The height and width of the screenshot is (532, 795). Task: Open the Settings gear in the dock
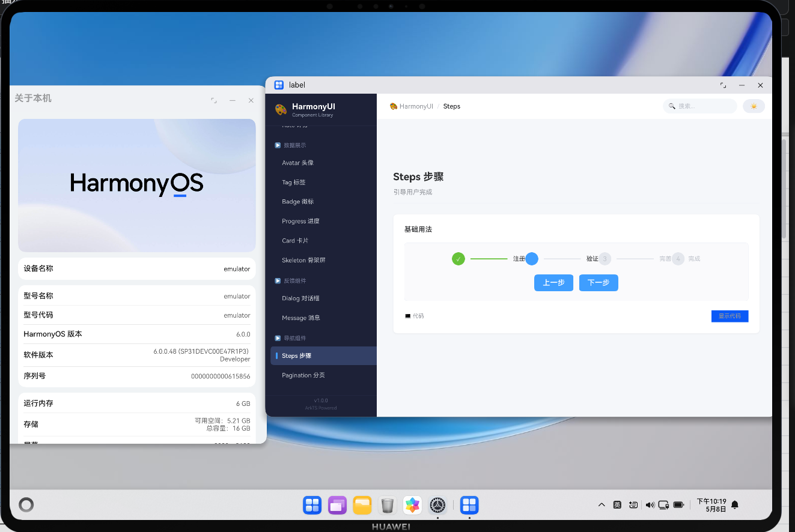[437, 505]
